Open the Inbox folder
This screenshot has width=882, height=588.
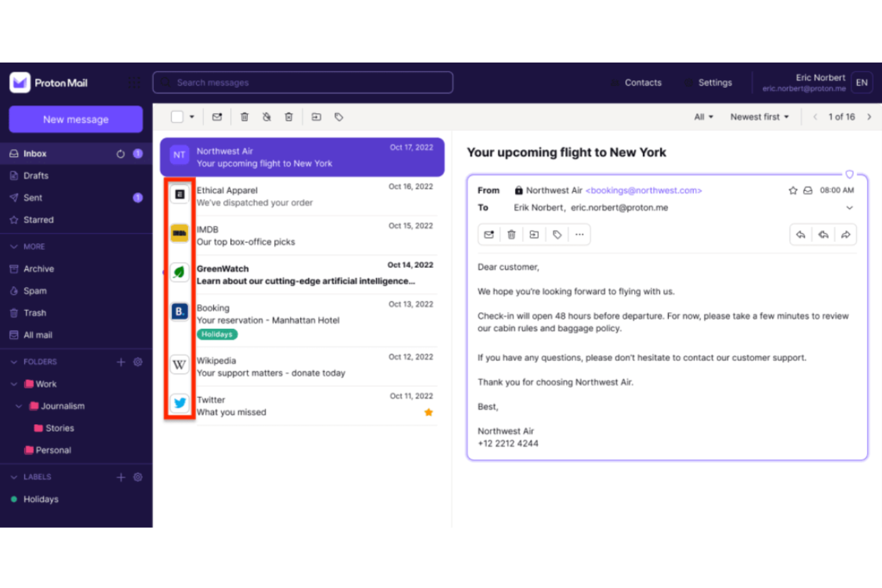coord(35,153)
